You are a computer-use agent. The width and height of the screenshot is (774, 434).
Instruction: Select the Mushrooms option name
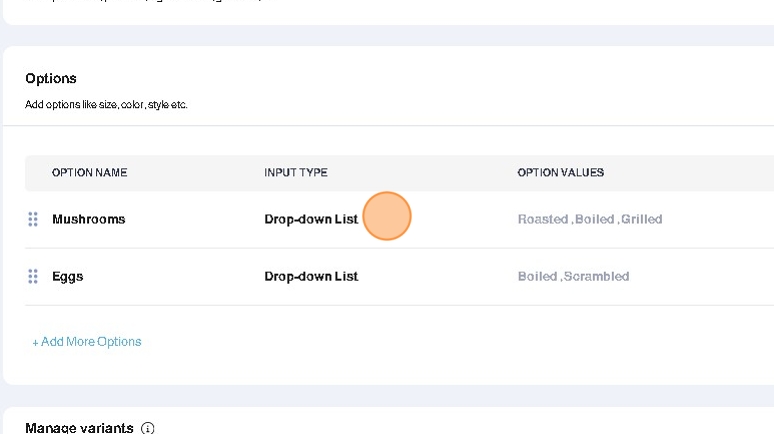pos(89,219)
